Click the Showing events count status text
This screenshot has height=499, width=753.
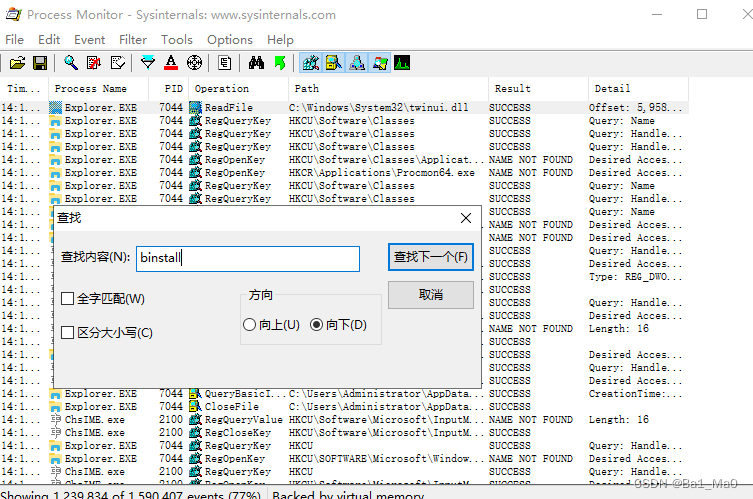pos(131,495)
